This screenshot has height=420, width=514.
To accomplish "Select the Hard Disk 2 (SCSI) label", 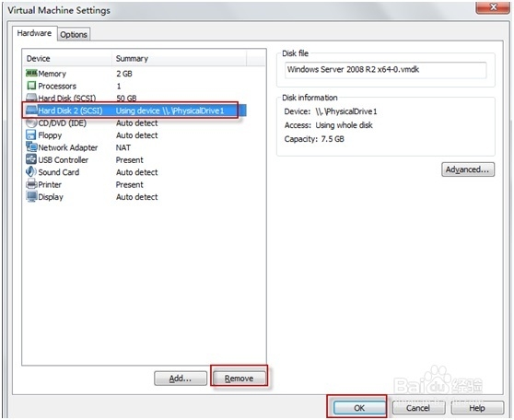I will pyautogui.click(x=71, y=111).
